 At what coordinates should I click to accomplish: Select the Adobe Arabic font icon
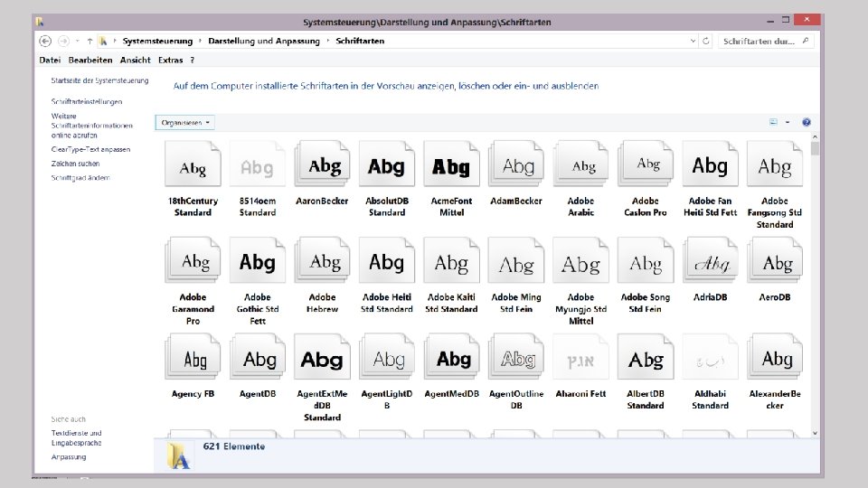pos(580,164)
